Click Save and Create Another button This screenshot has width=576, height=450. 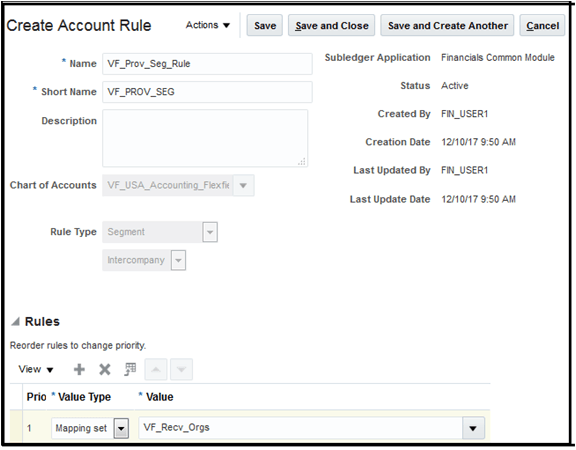[447, 25]
